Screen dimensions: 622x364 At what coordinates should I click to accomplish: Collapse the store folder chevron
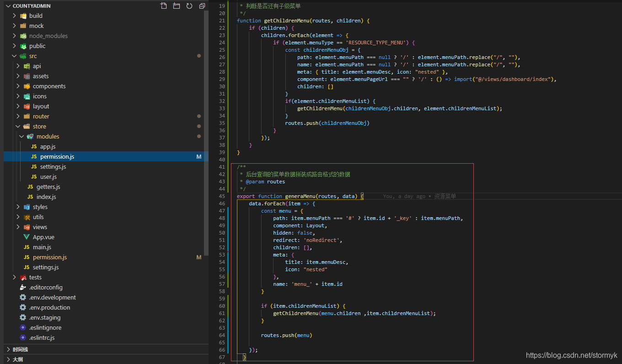click(18, 126)
